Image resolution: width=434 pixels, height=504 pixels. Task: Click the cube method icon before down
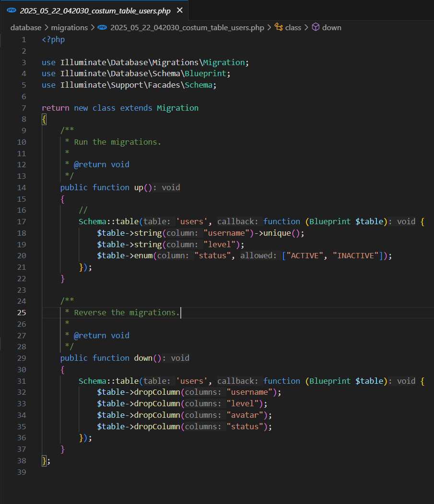(316, 27)
